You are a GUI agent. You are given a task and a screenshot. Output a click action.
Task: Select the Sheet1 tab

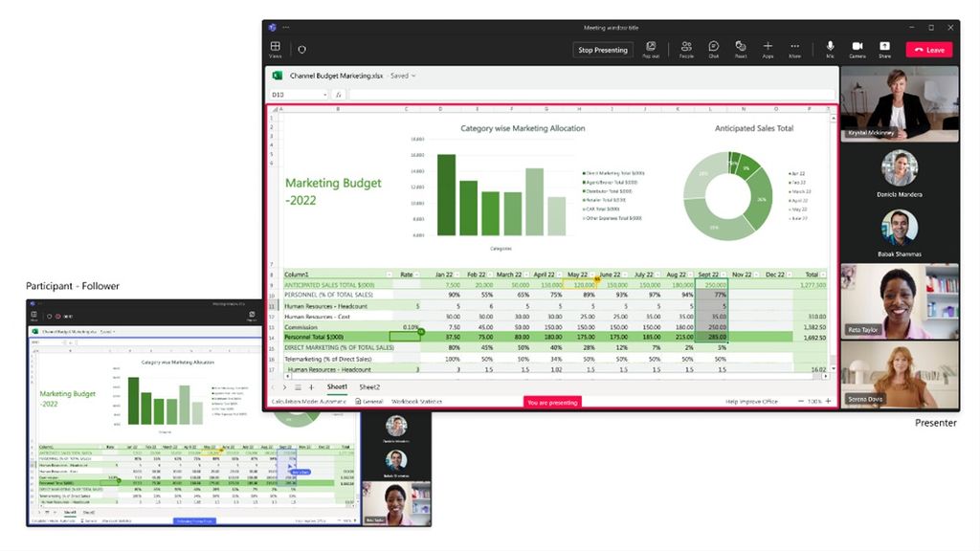(337, 386)
